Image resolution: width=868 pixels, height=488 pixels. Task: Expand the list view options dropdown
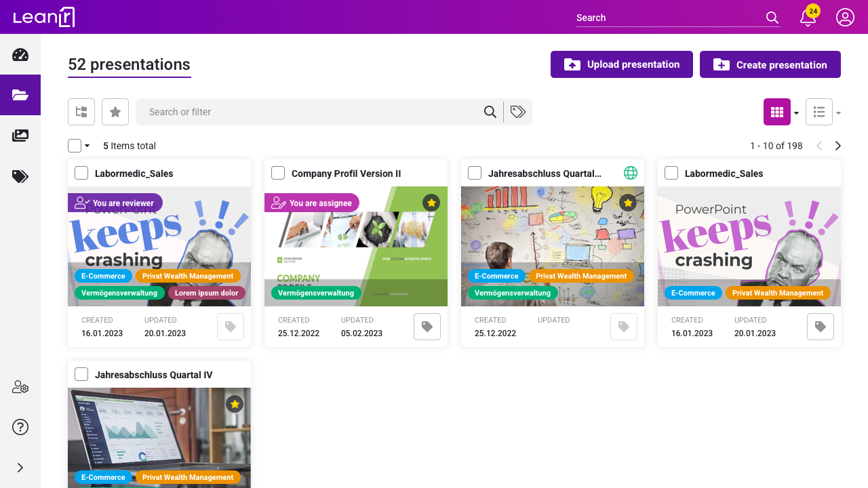838,112
